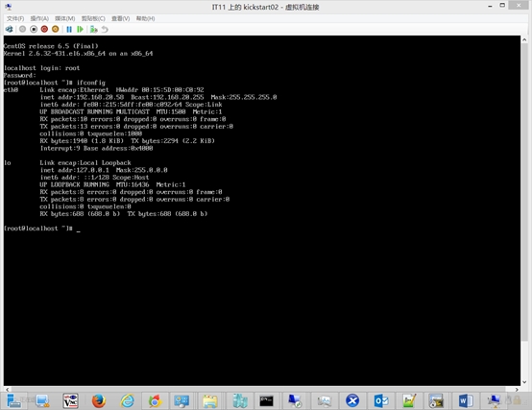The height and width of the screenshot is (410, 532).
Task: Take a checkpoint using the snapshot icon
Action: click(94, 29)
